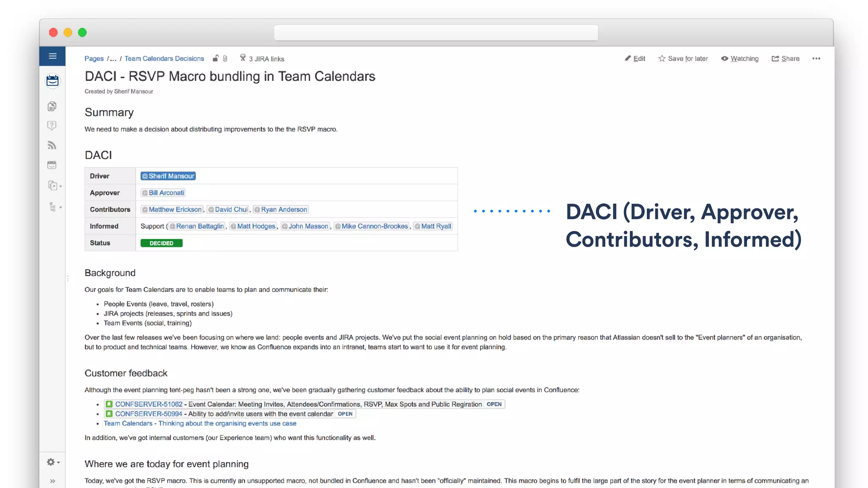Open the more actions ellipsis menu
The image size is (868, 488).
click(x=816, y=58)
